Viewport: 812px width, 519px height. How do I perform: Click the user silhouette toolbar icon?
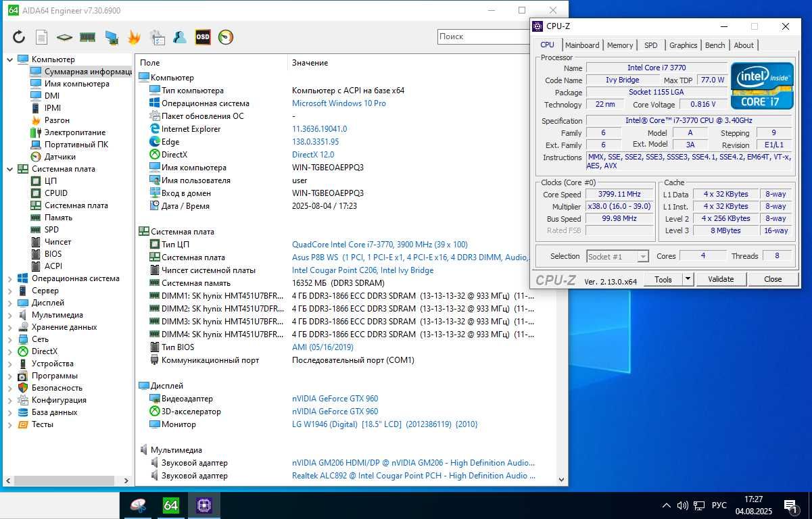[x=180, y=37]
